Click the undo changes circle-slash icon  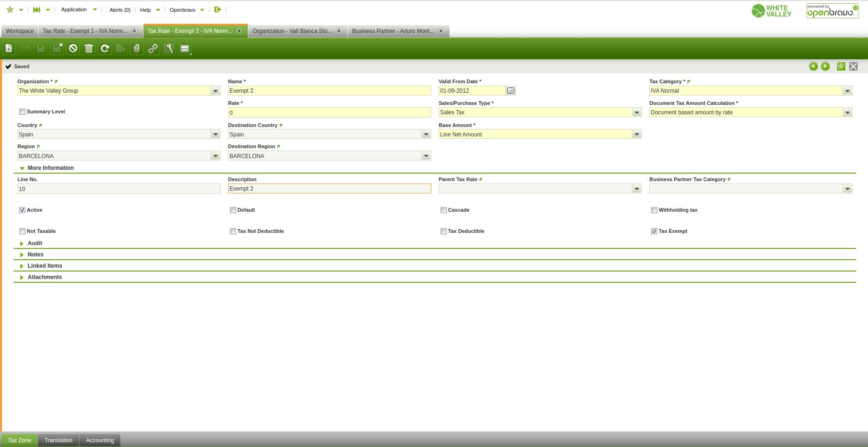pos(73,48)
